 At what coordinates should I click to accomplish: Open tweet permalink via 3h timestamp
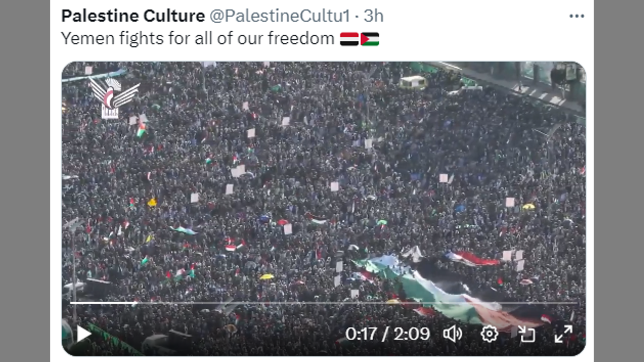pos(374,16)
